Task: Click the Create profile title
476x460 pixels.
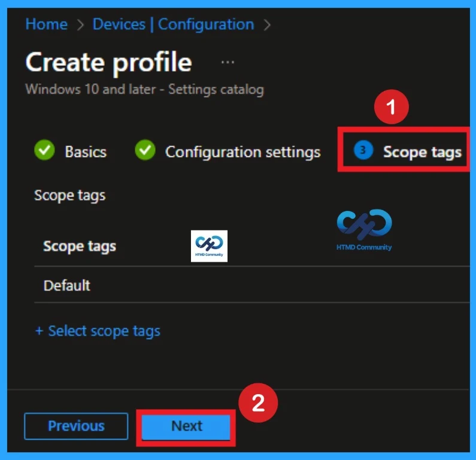Action: coord(109,62)
